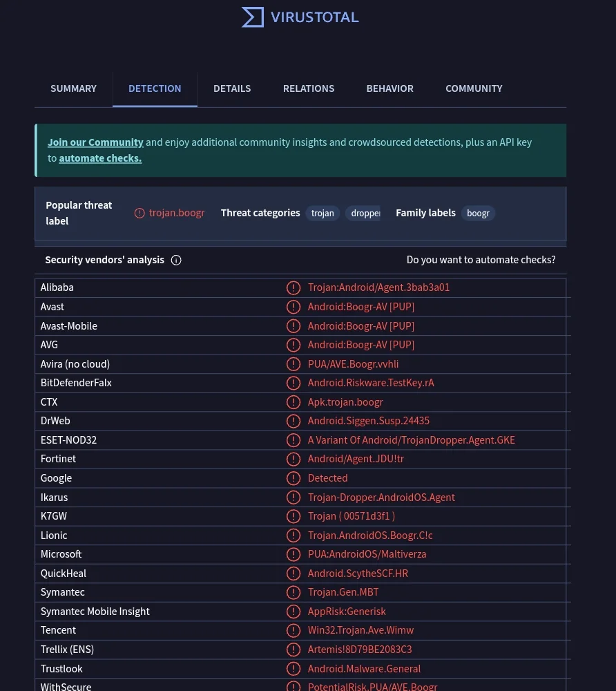
Task: Click Android.Malware.General detection name
Action: (x=364, y=668)
